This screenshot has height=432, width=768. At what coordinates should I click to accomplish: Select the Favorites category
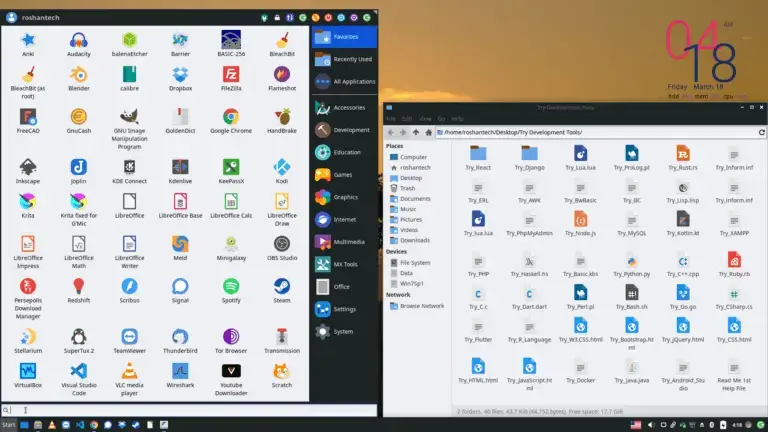pyautogui.click(x=344, y=37)
